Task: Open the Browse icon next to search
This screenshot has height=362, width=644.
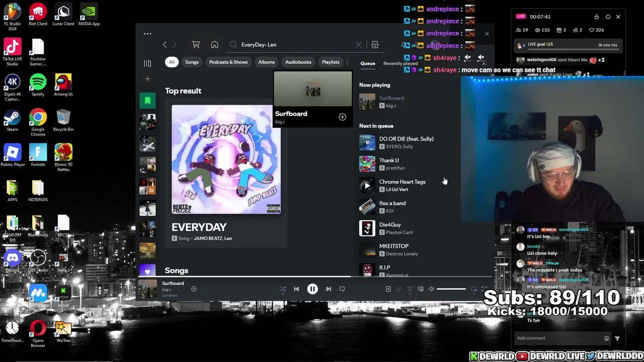Action: pyautogui.click(x=375, y=45)
